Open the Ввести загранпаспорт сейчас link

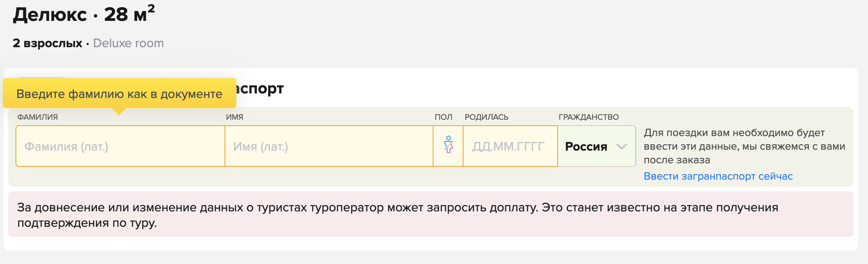tap(718, 176)
